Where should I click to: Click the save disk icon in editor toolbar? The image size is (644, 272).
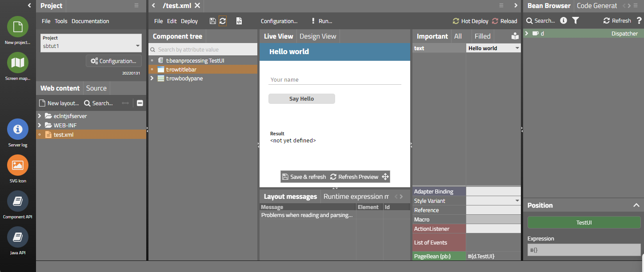(x=212, y=21)
